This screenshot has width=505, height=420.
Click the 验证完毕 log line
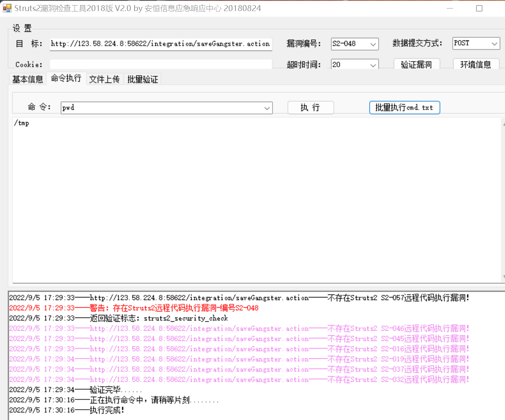(75, 390)
